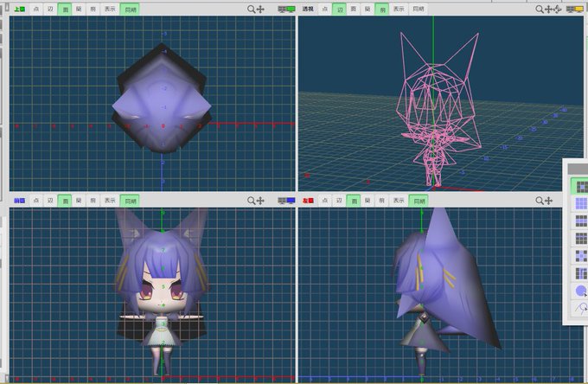The height and width of the screenshot is (384, 588).
Task: Select the purple-accent layout icon in the side panel
Action: pyautogui.click(x=580, y=256)
